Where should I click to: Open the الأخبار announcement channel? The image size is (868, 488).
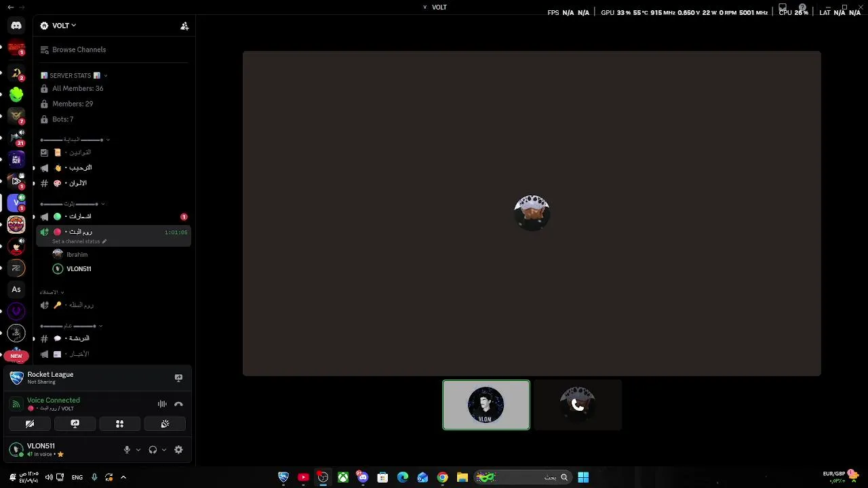point(113,354)
